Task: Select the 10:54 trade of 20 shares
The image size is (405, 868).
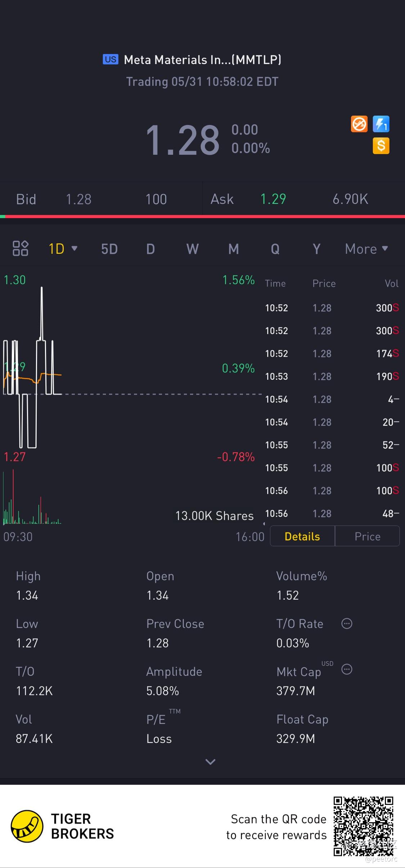Action: pos(332,422)
